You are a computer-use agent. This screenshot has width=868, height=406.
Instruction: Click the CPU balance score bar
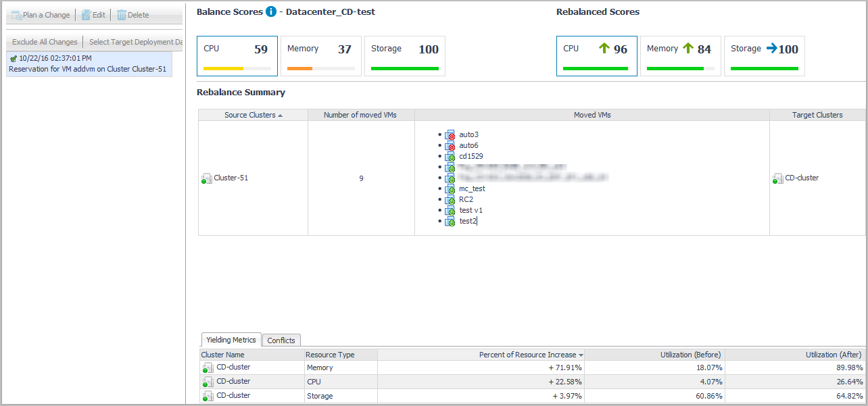click(x=237, y=68)
